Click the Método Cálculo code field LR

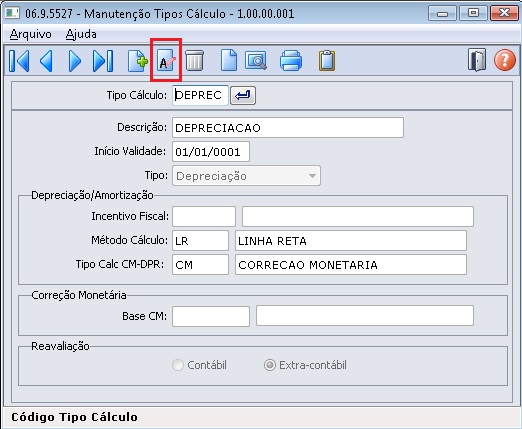[200, 241]
